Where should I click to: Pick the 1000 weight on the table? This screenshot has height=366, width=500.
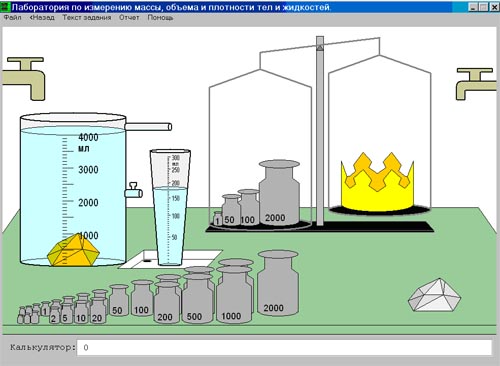(234, 294)
